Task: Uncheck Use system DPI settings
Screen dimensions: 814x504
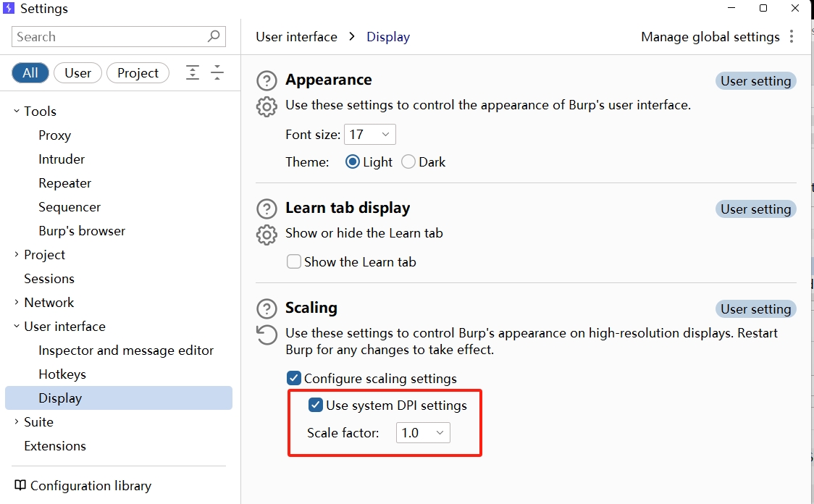Action: (x=316, y=405)
